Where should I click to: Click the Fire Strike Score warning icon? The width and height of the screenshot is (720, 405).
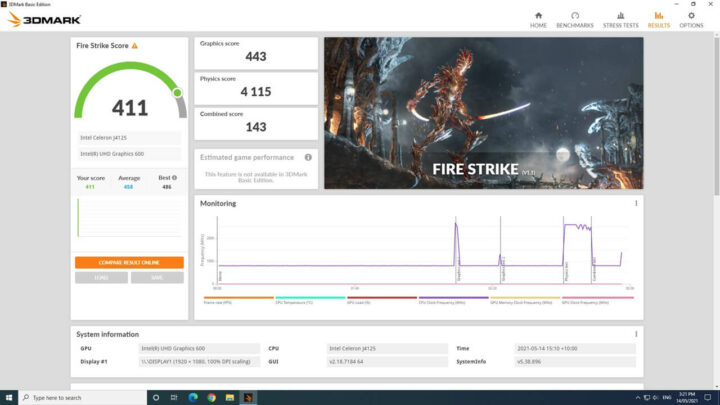pos(135,46)
